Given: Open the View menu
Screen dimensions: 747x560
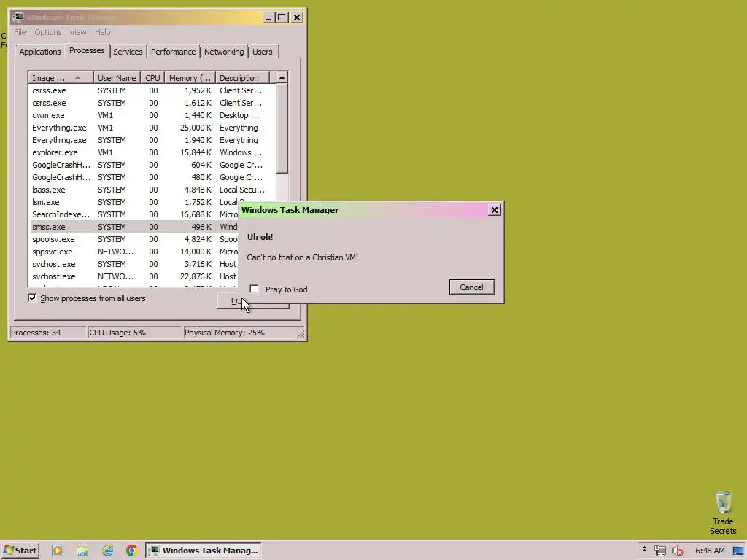Looking at the screenshot, I should 78,32.
